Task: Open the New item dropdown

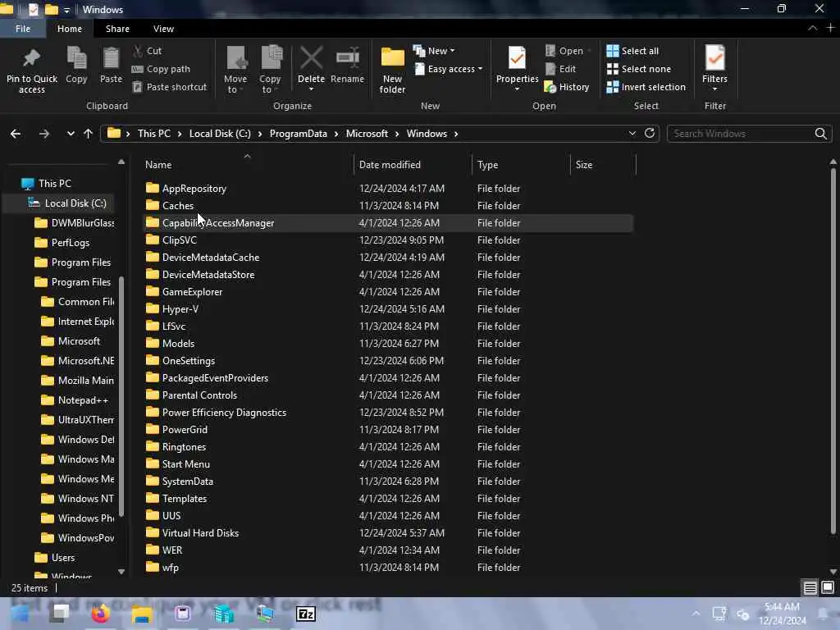Action: pyautogui.click(x=435, y=51)
